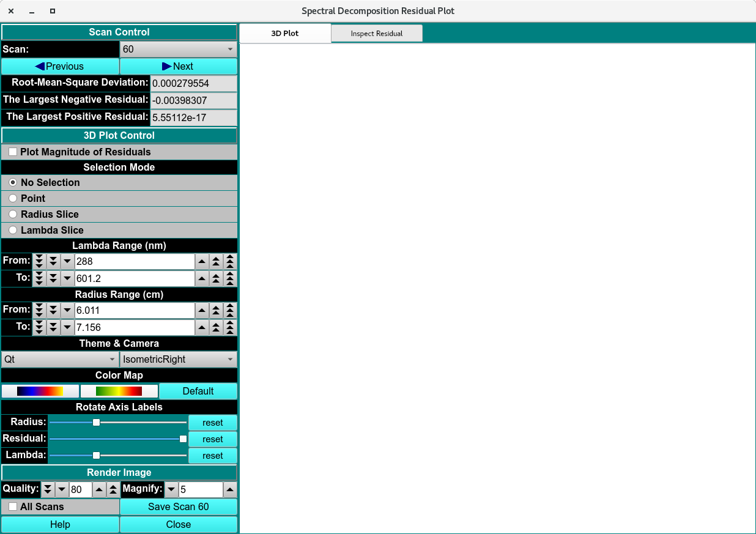
Task: Click the Radius rotation slider handle
Action: click(x=96, y=422)
